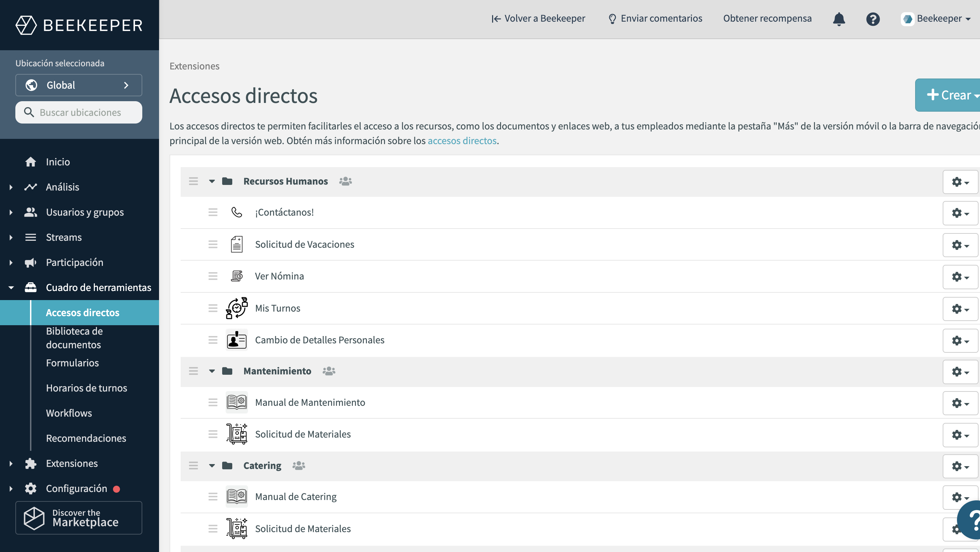This screenshot has width=980, height=552.
Task: Collapse the Recursos Humanos folder
Action: (212, 181)
